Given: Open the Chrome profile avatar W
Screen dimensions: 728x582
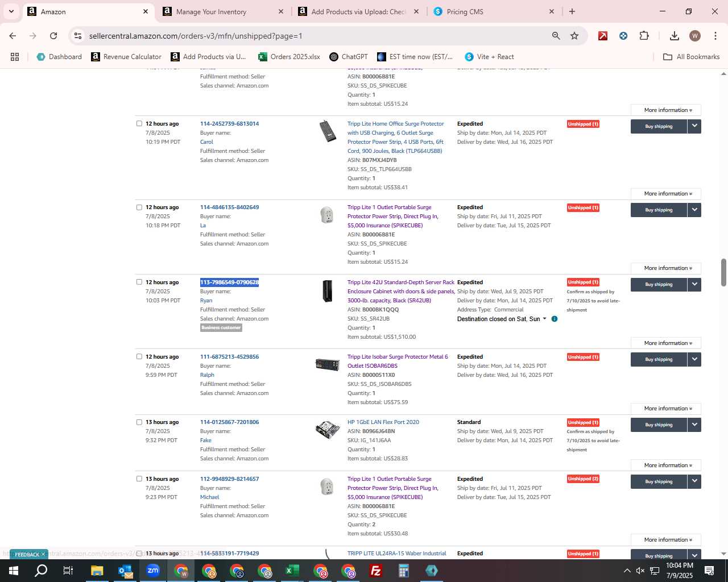Looking at the screenshot, I should point(694,36).
